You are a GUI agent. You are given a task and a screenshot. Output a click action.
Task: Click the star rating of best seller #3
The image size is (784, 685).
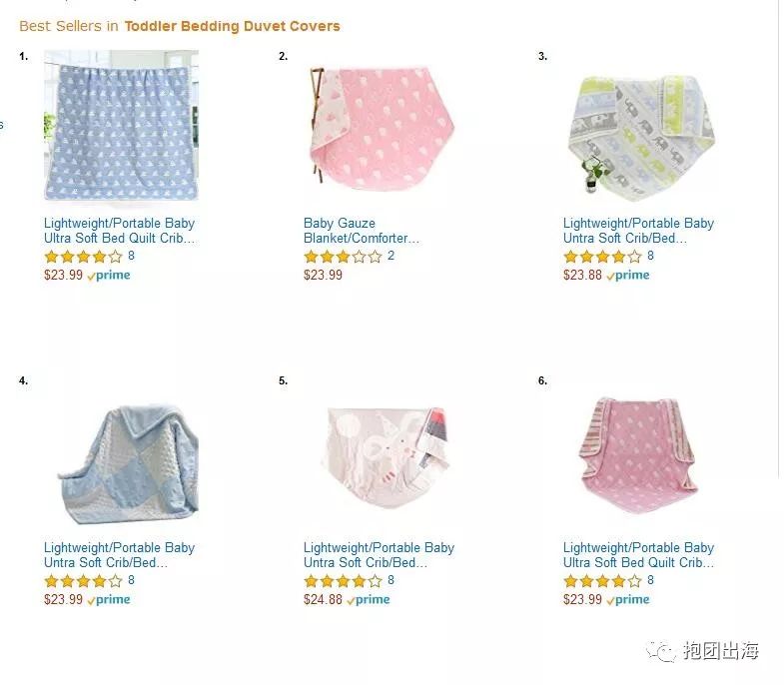click(x=602, y=257)
